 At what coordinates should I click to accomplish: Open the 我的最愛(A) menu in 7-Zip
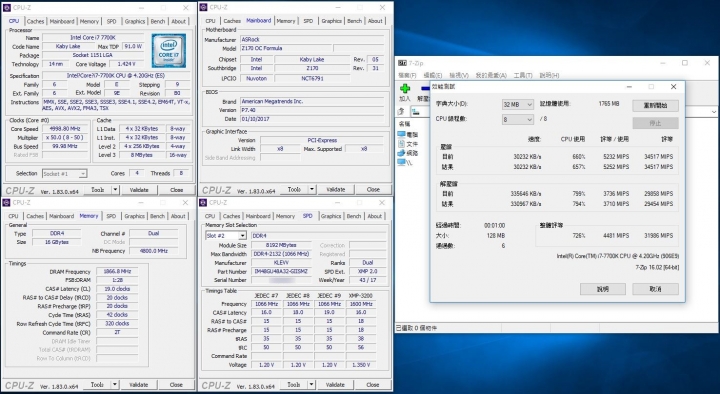click(491, 75)
